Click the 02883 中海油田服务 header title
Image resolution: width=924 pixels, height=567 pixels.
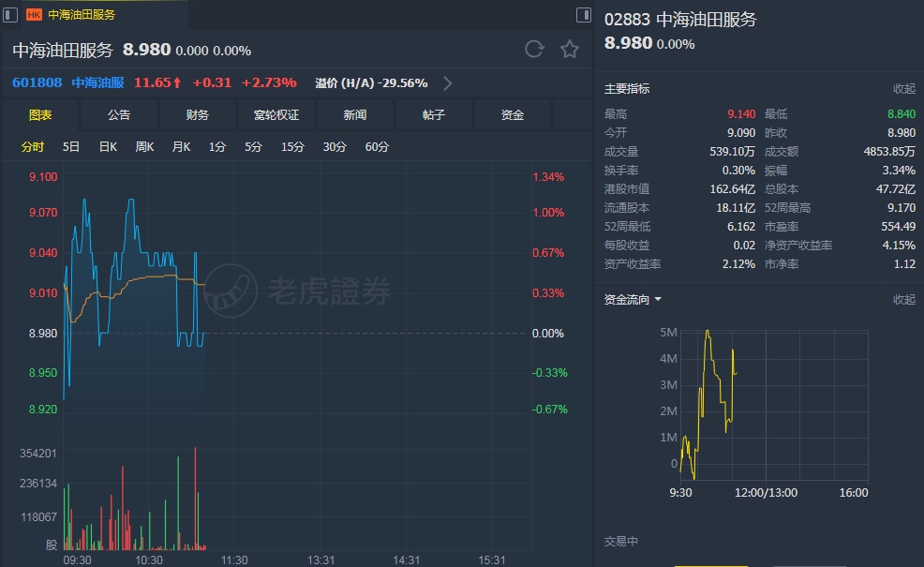(x=680, y=20)
